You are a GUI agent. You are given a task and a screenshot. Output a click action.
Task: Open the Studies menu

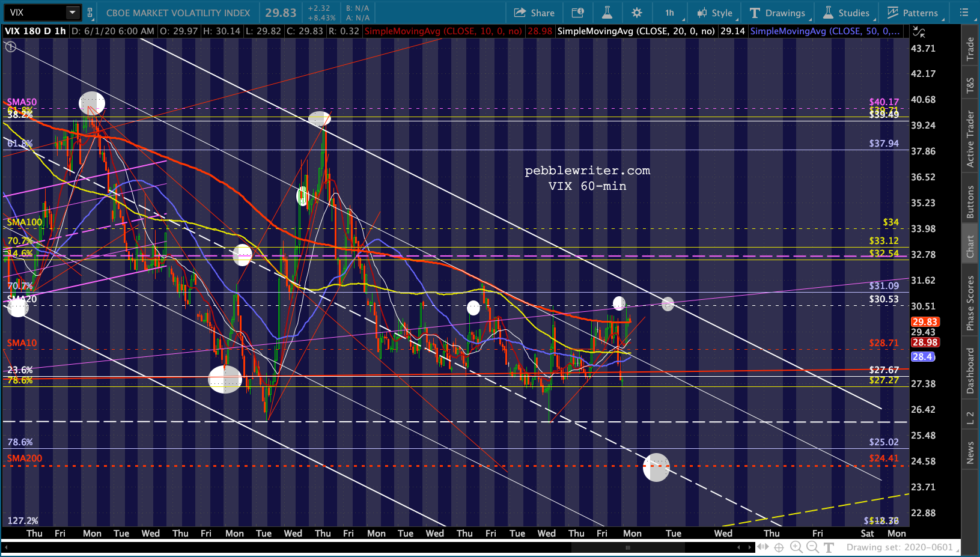pyautogui.click(x=846, y=13)
